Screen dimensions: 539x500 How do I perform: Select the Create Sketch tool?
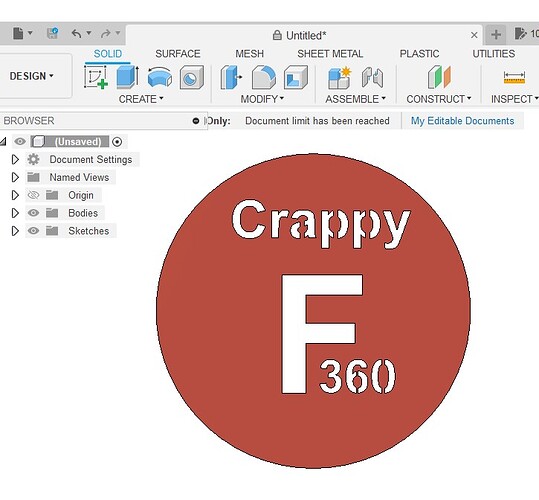(96, 77)
